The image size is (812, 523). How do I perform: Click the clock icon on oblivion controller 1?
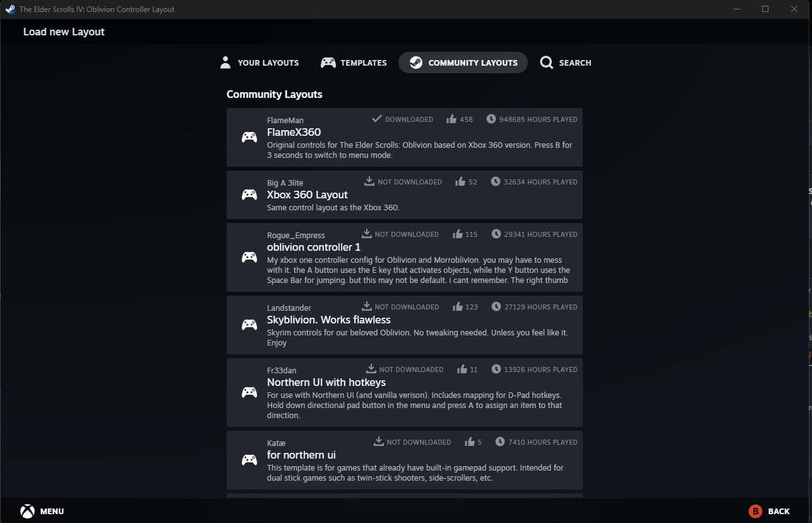pos(496,234)
